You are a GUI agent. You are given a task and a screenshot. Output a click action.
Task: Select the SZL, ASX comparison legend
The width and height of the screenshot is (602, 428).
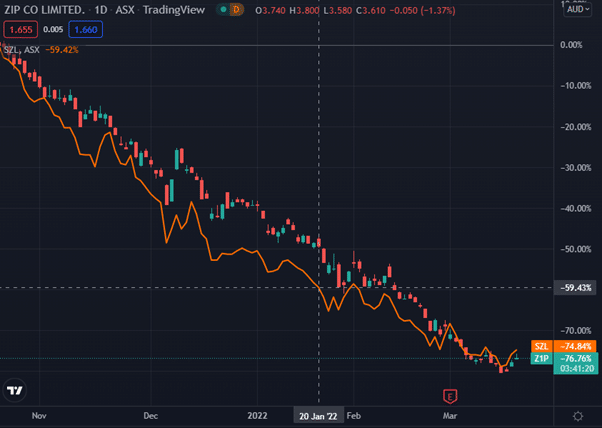click(x=22, y=50)
